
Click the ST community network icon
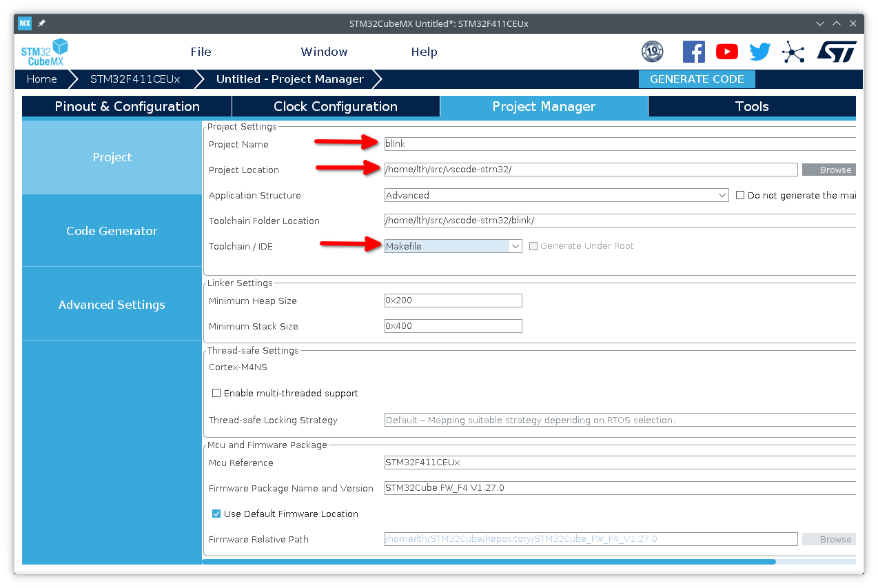click(793, 52)
